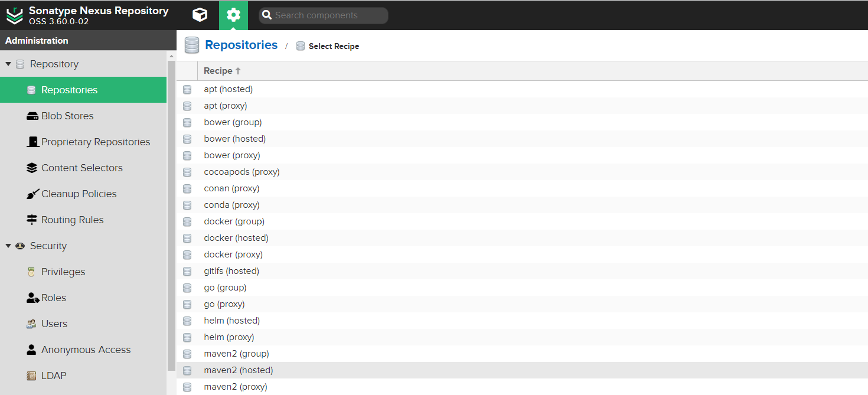The width and height of the screenshot is (868, 395).
Task: Click the Cleanup Policies broom icon
Action: [32, 194]
